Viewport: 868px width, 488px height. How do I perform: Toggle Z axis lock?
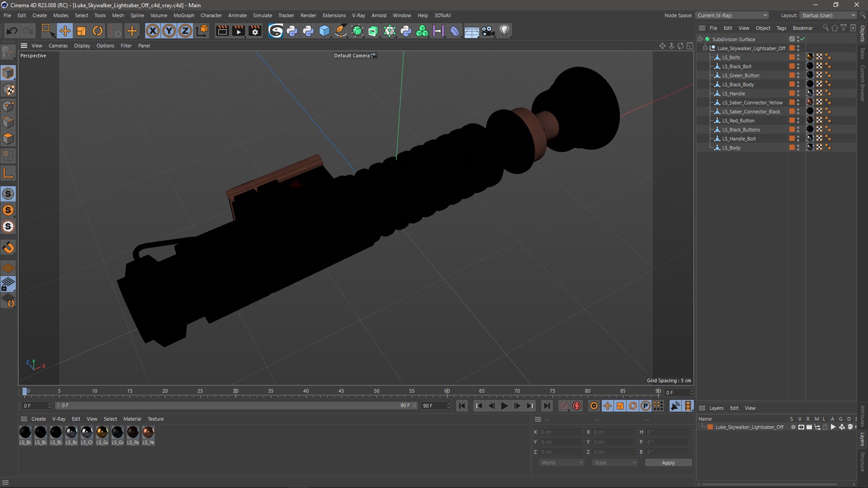185,31
